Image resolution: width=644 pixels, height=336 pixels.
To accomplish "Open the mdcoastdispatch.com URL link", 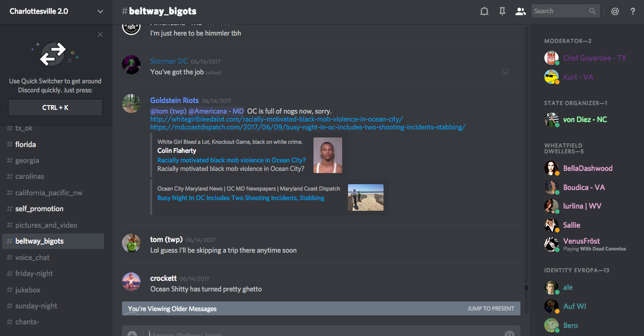I will click(308, 127).
